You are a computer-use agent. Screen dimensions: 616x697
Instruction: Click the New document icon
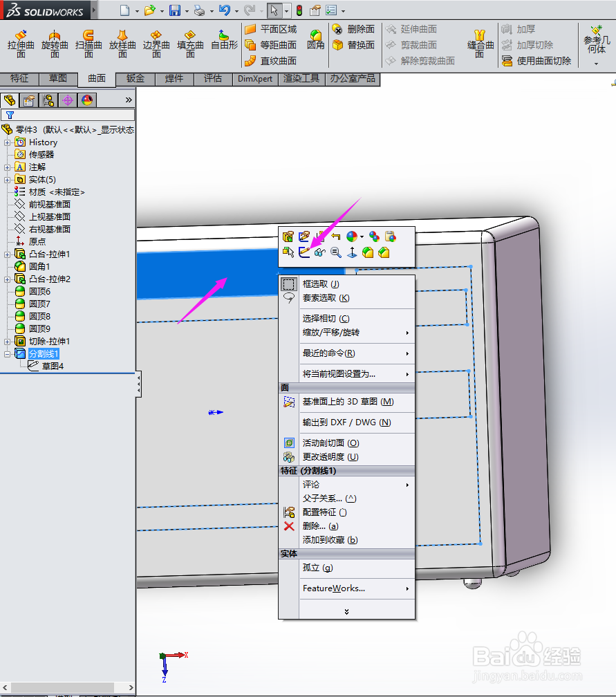tap(125, 10)
